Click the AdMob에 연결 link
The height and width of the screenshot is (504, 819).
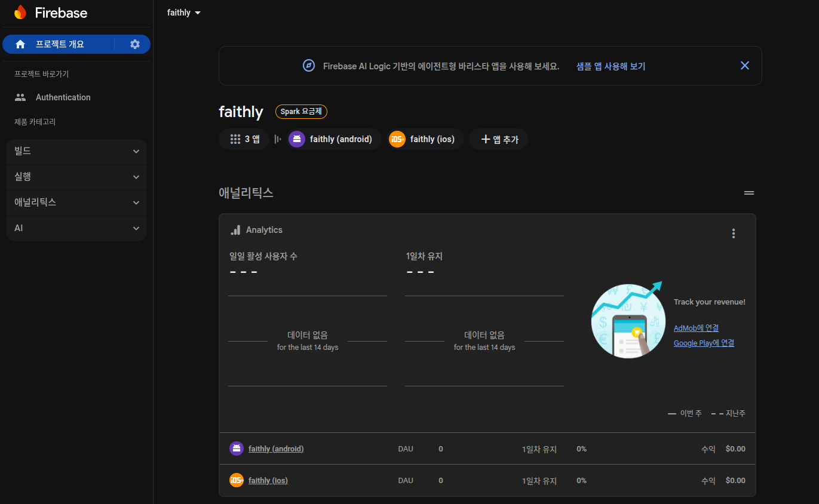[696, 328]
